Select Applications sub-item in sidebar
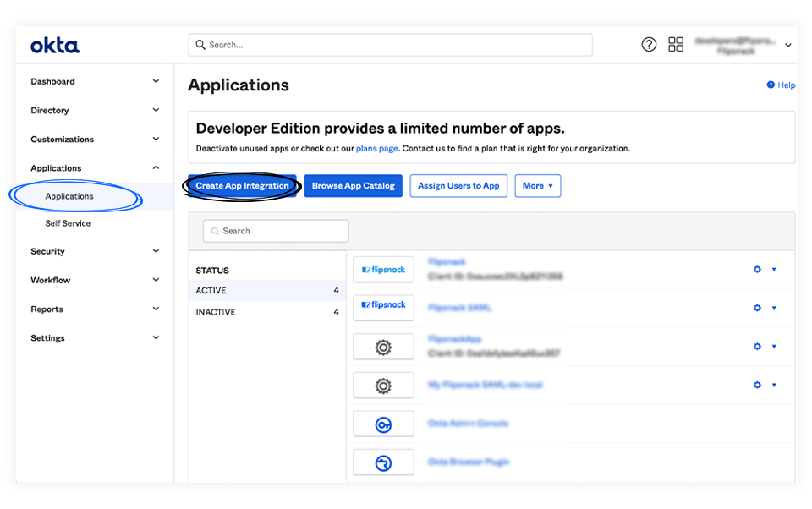Screen dimensions: 812x509 pos(69,196)
